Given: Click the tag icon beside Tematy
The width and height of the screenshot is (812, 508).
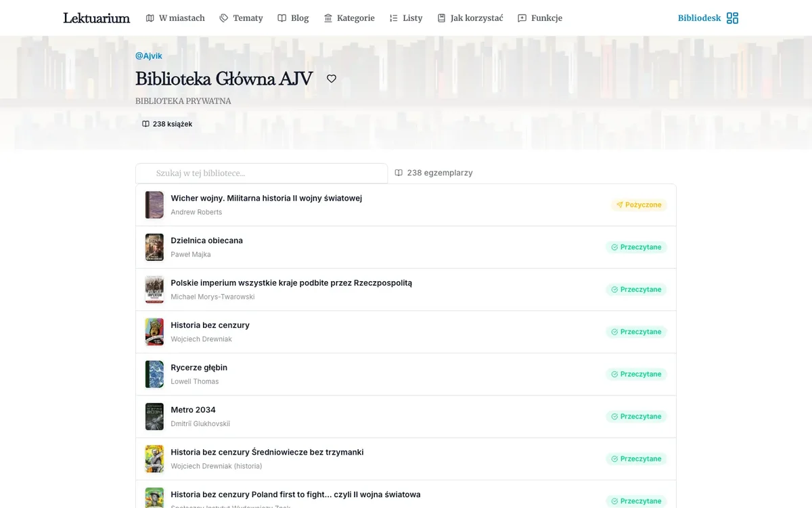Looking at the screenshot, I should tap(224, 18).
